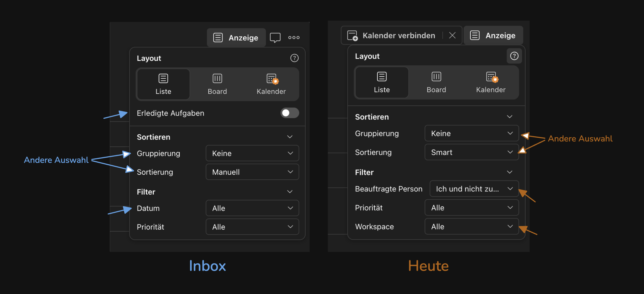Screen dimensions: 644x294
Task: Dismiss Kalender verbinden with X
Action: pyautogui.click(x=452, y=35)
